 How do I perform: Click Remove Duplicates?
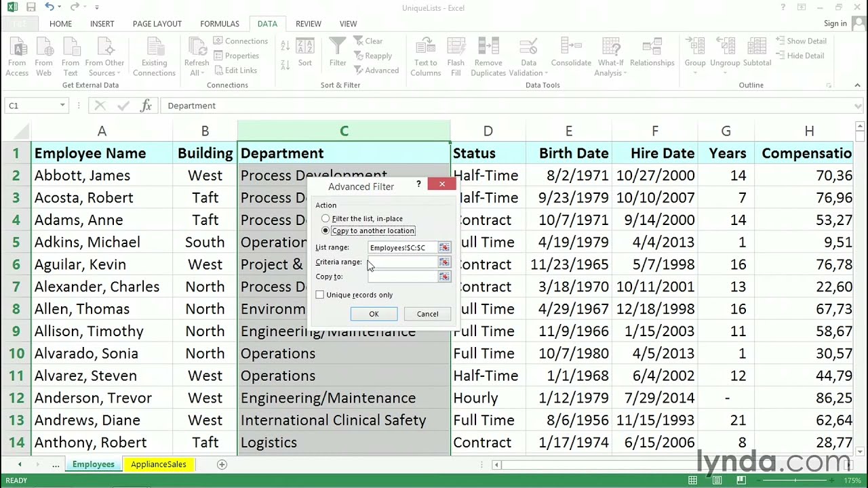[x=488, y=57]
